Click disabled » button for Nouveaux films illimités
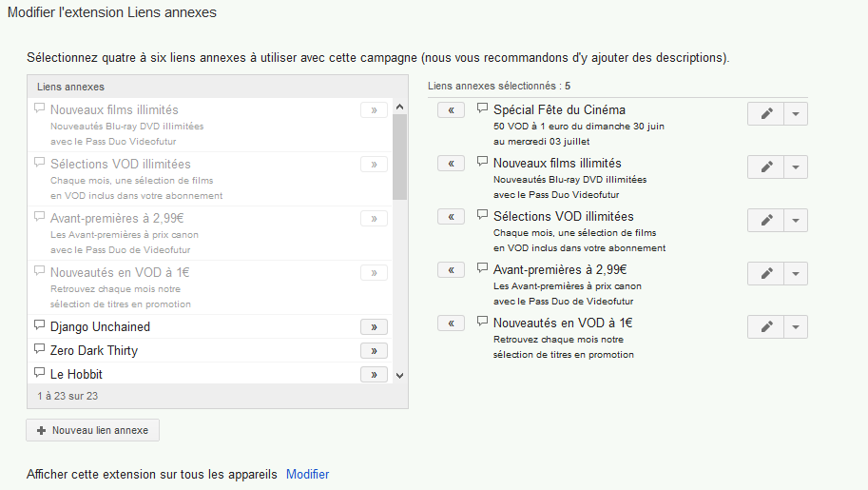 [x=374, y=109]
